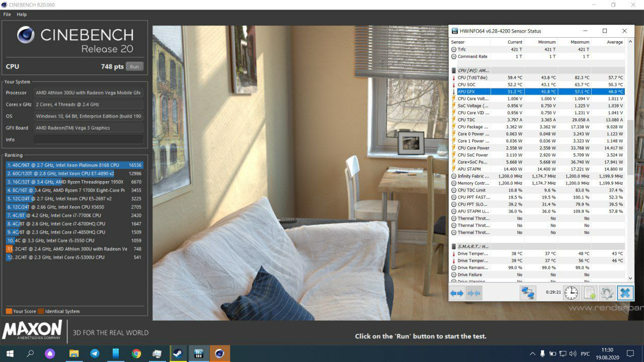This screenshot has height=362, width=644.
Task: Click the Current column header in HWiNFO
Action: (x=507, y=42)
